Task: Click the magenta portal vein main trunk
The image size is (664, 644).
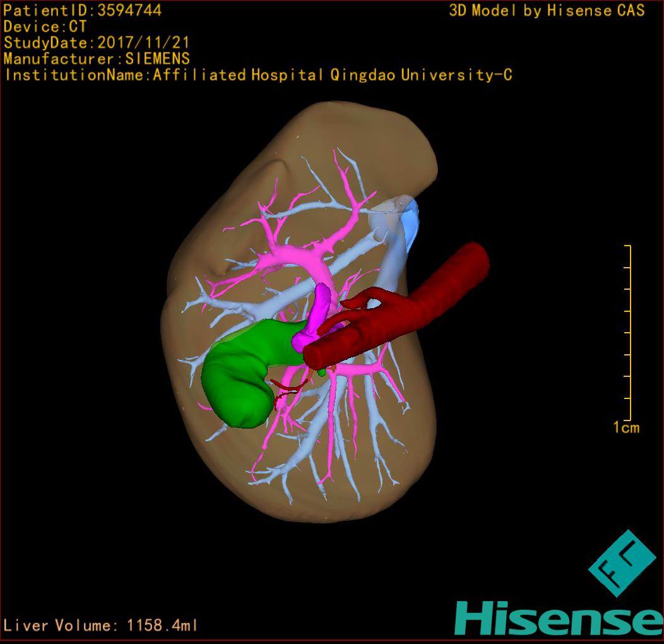Action: point(322,302)
